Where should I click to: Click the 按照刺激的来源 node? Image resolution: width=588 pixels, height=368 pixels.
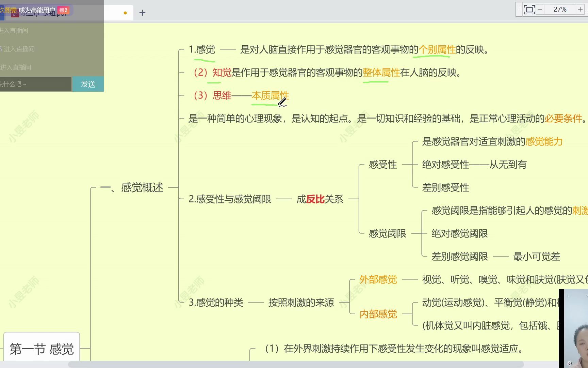click(301, 303)
